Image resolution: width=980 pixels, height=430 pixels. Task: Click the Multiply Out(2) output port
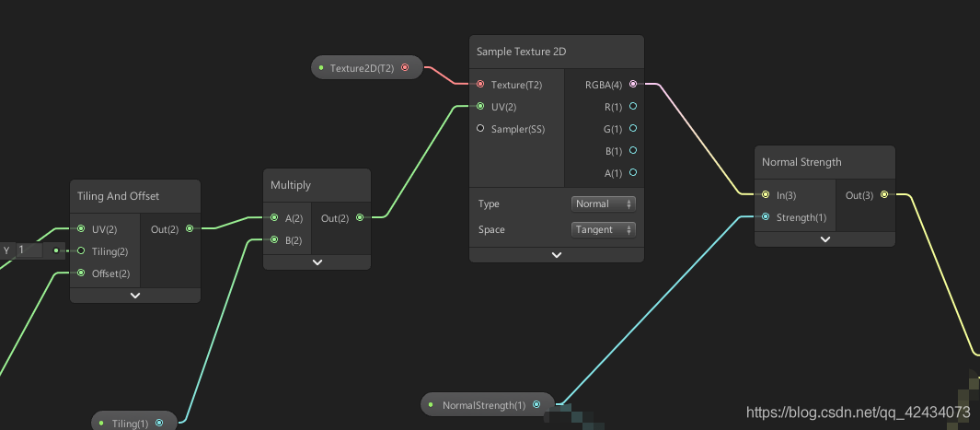(360, 217)
